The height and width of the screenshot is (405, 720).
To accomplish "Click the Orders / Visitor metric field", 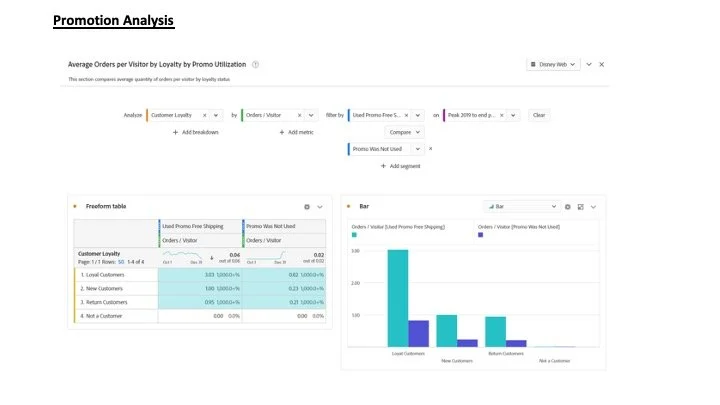I will (x=279, y=115).
